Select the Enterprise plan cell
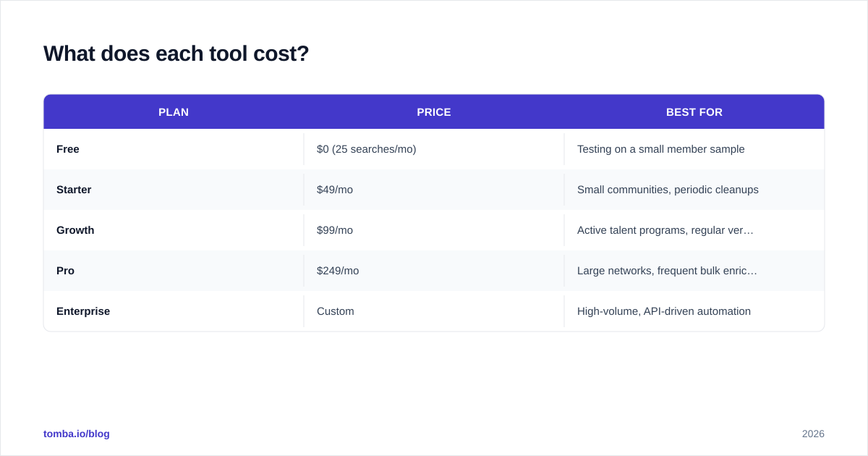 tap(174, 311)
